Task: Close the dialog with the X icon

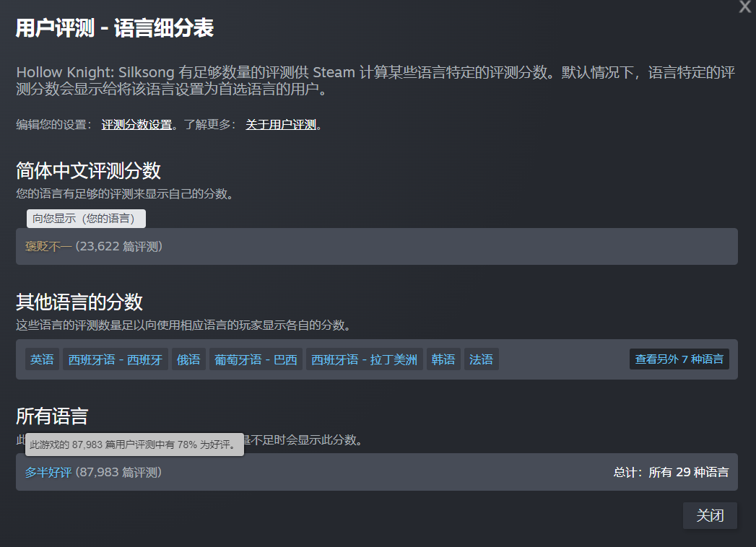Action: pyautogui.click(x=745, y=6)
